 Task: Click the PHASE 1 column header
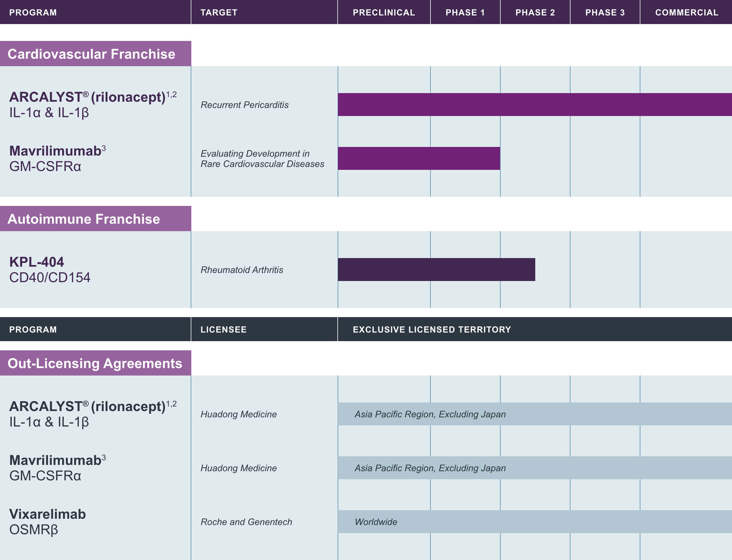pyautogui.click(x=465, y=12)
